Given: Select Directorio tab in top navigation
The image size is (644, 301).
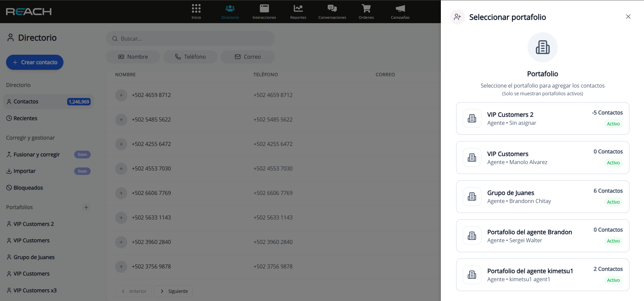Looking at the screenshot, I should 230,11.
